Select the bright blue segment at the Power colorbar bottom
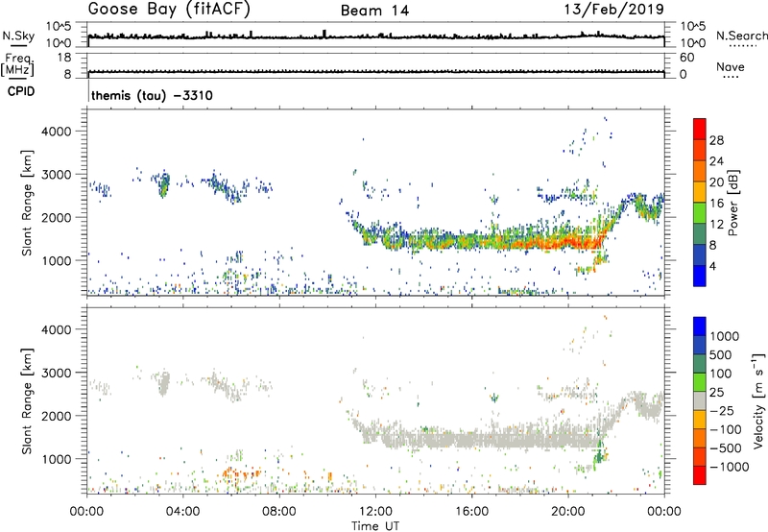Viewport: 768px width, 532px height. 700,276
